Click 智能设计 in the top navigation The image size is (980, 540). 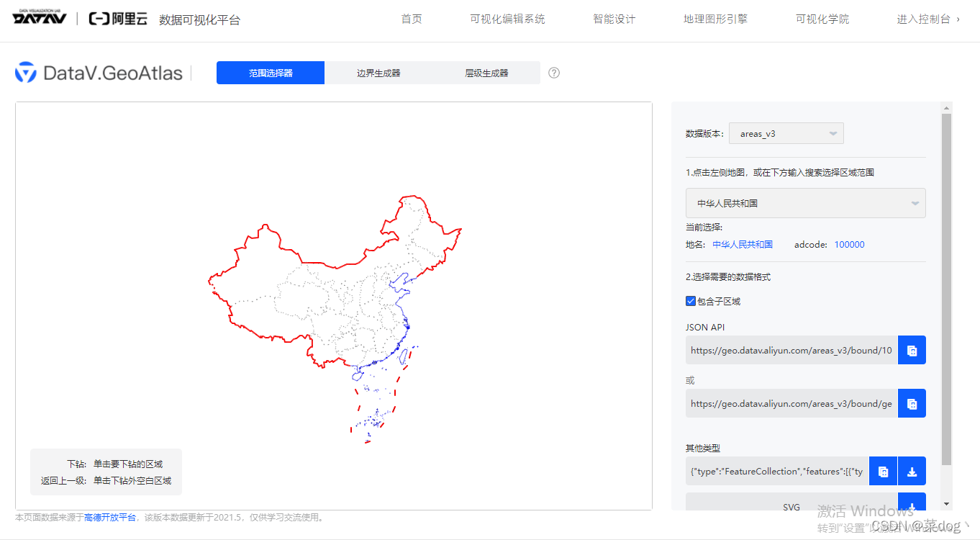pyautogui.click(x=613, y=18)
